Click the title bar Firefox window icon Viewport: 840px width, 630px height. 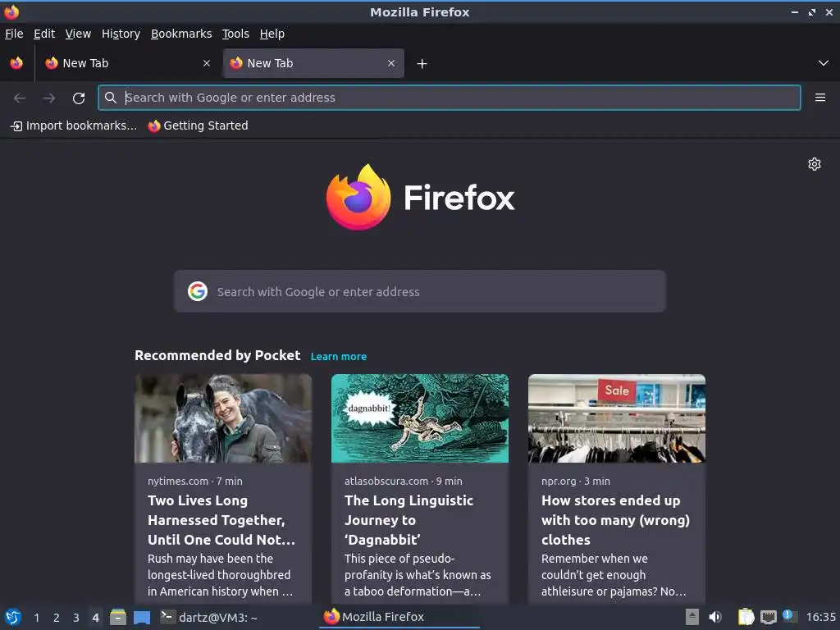(x=11, y=11)
